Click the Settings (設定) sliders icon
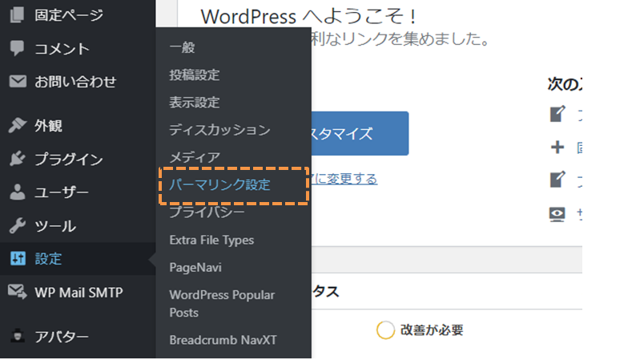The image size is (644, 360). pos(18,258)
